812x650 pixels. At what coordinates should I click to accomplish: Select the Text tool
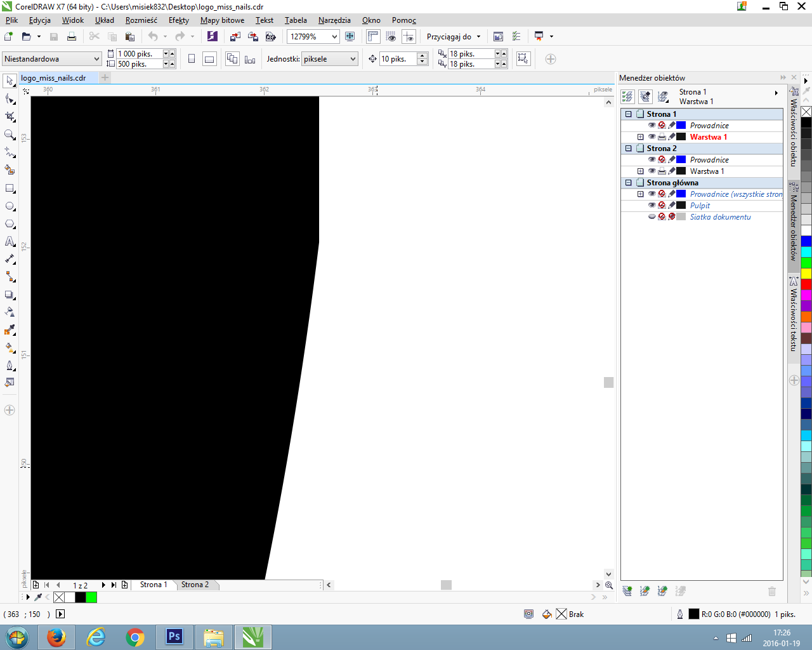point(10,241)
